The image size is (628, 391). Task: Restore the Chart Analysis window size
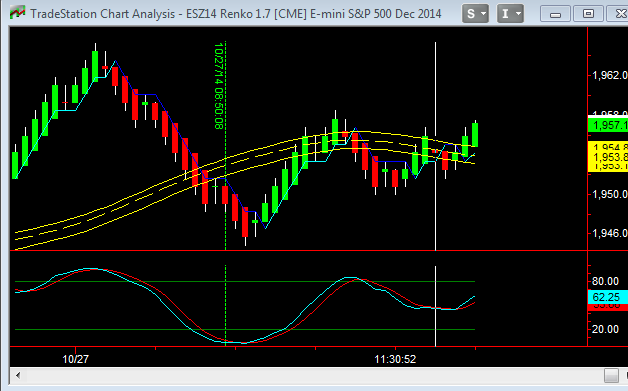click(588, 14)
